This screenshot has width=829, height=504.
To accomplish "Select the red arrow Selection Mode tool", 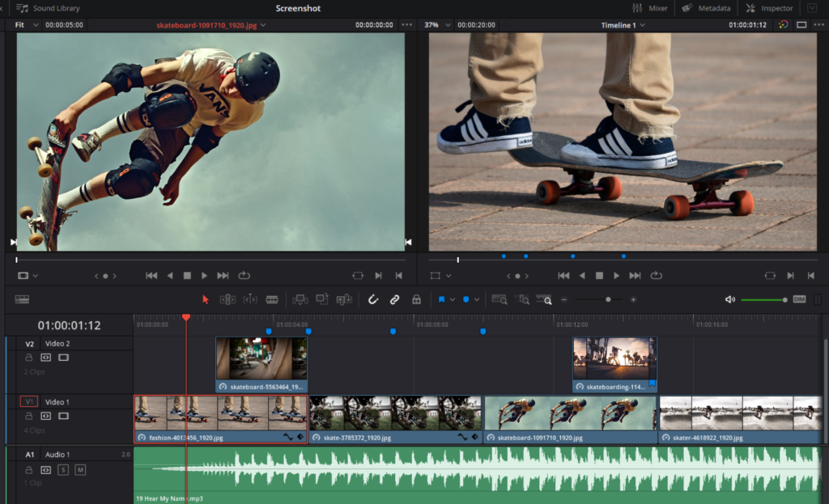I will click(205, 299).
